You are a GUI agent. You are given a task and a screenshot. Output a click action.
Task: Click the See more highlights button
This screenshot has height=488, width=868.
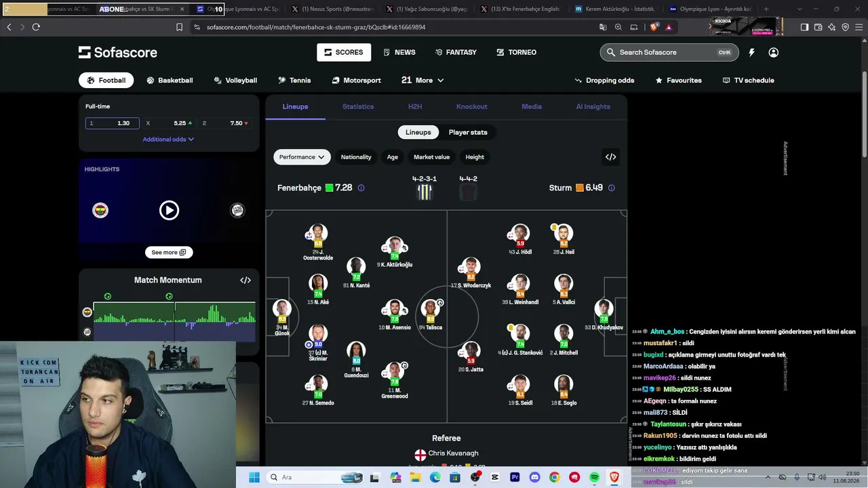[x=169, y=252]
